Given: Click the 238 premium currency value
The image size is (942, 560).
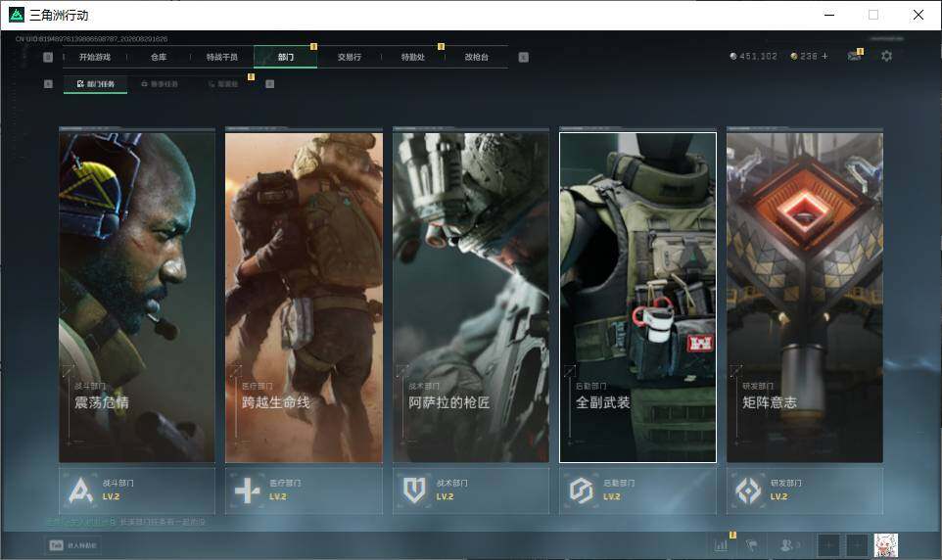Looking at the screenshot, I should point(809,56).
